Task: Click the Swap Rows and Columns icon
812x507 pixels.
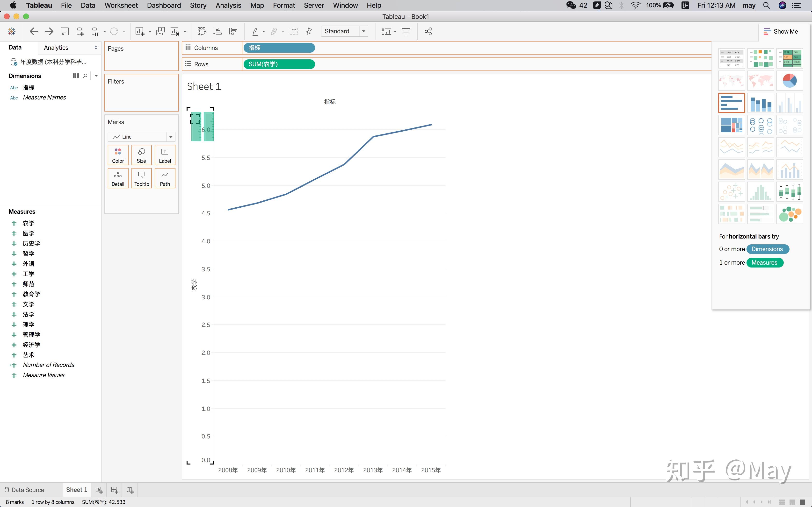Action: [201, 31]
